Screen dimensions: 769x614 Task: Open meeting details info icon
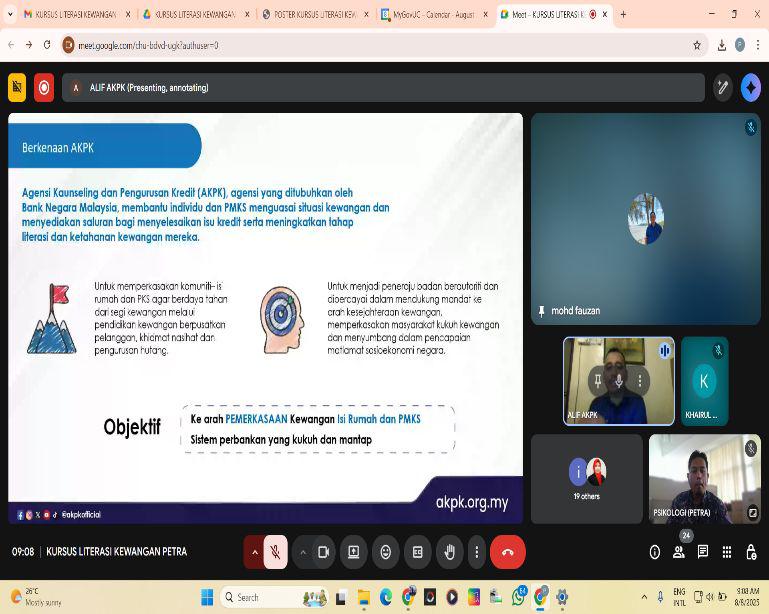[x=655, y=552]
